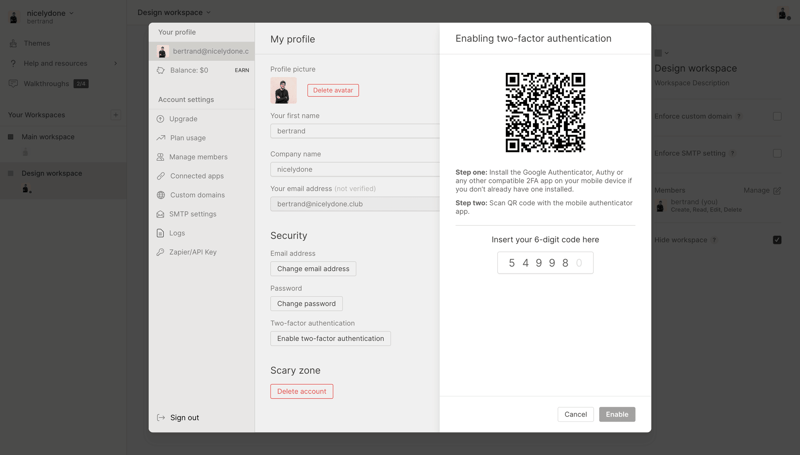Click the Connected apps link icon

[161, 176]
